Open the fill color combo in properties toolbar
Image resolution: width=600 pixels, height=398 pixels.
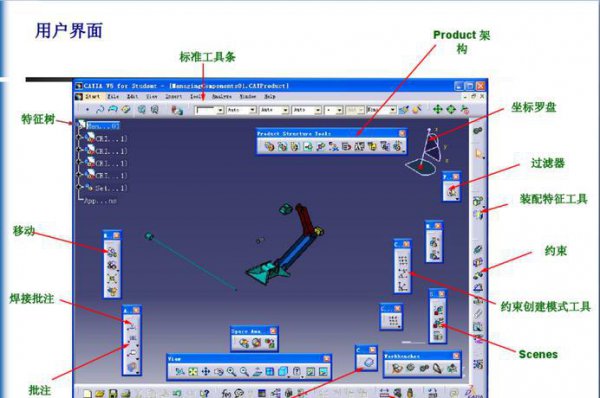tap(210, 110)
